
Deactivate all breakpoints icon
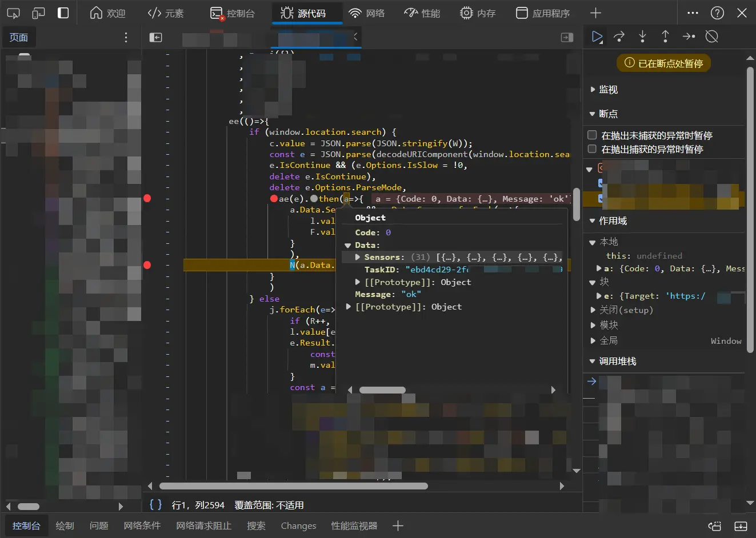coord(711,37)
